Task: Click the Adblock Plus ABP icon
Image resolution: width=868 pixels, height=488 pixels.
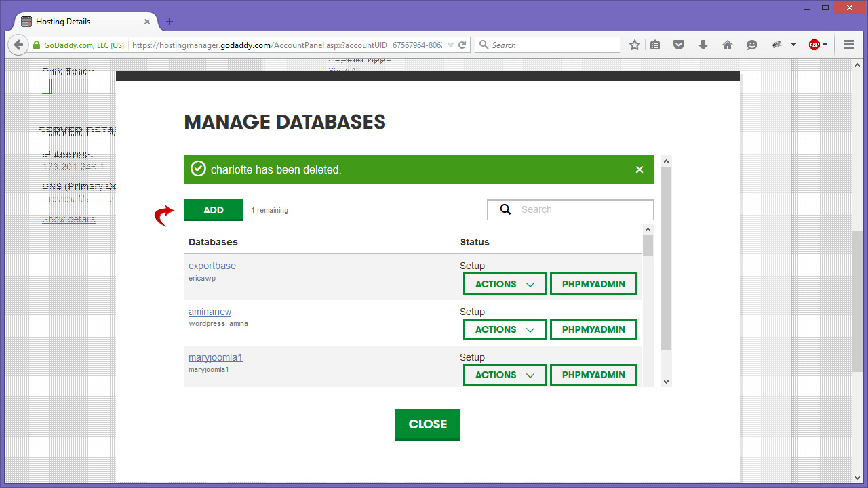Action: click(814, 45)
